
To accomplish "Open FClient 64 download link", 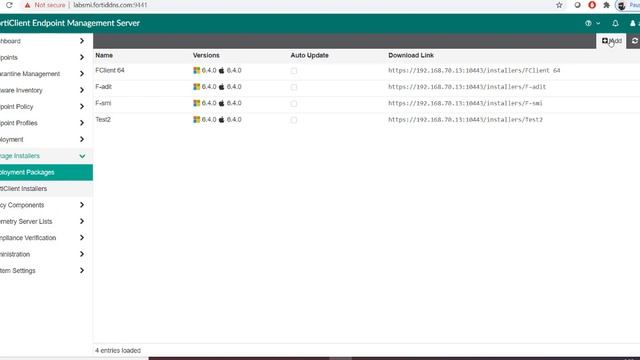I will pos(474,71).
